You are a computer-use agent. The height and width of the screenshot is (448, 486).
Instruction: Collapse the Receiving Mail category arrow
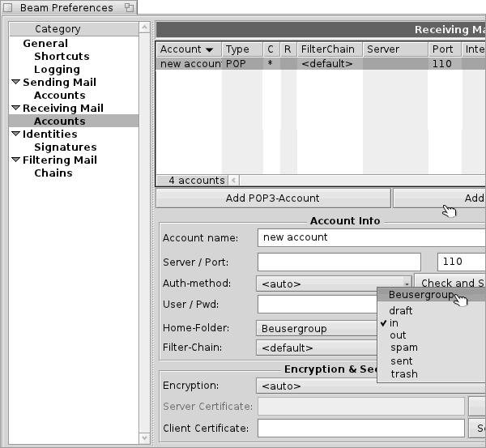(x=16, y=109)
